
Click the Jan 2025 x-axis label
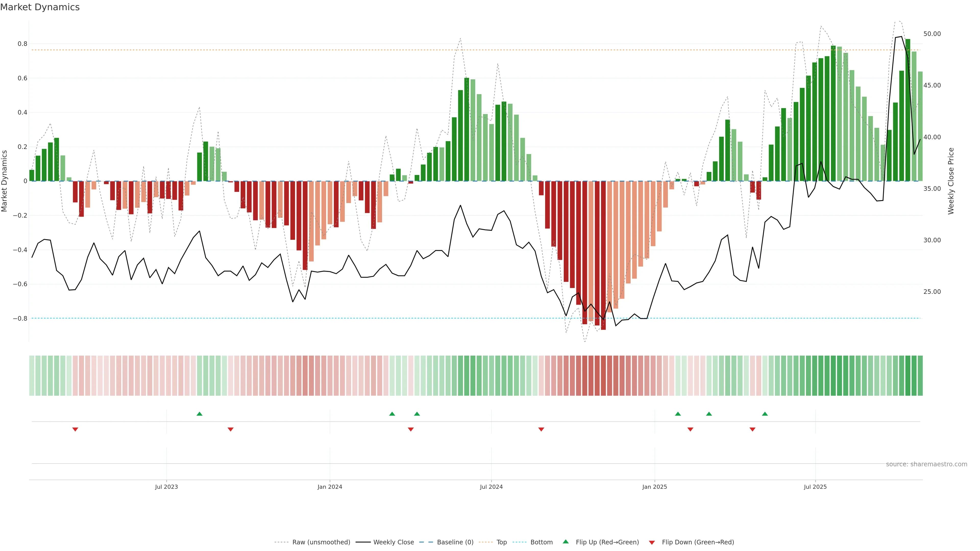click(x=654, y=487)
